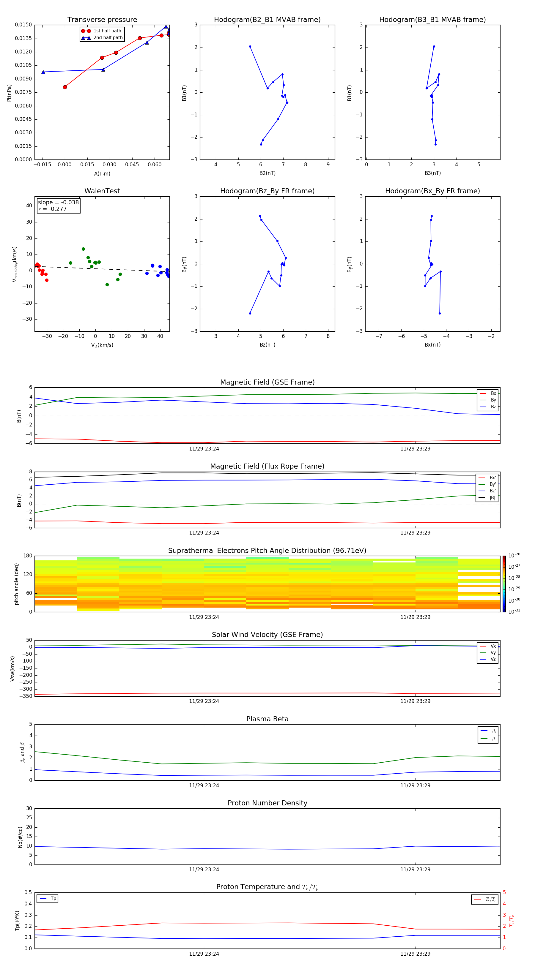Click the "Pt(nPa)" axis label
The image size is (535, 980).
[x=9, y=92]
